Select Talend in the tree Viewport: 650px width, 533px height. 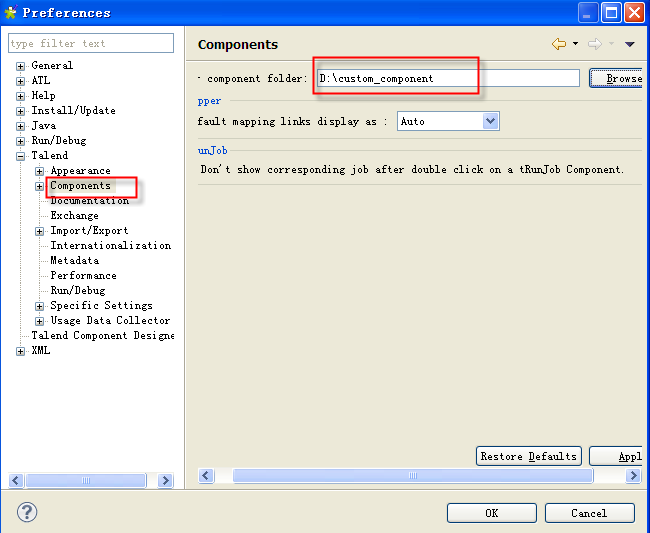(x=49, y=155)
